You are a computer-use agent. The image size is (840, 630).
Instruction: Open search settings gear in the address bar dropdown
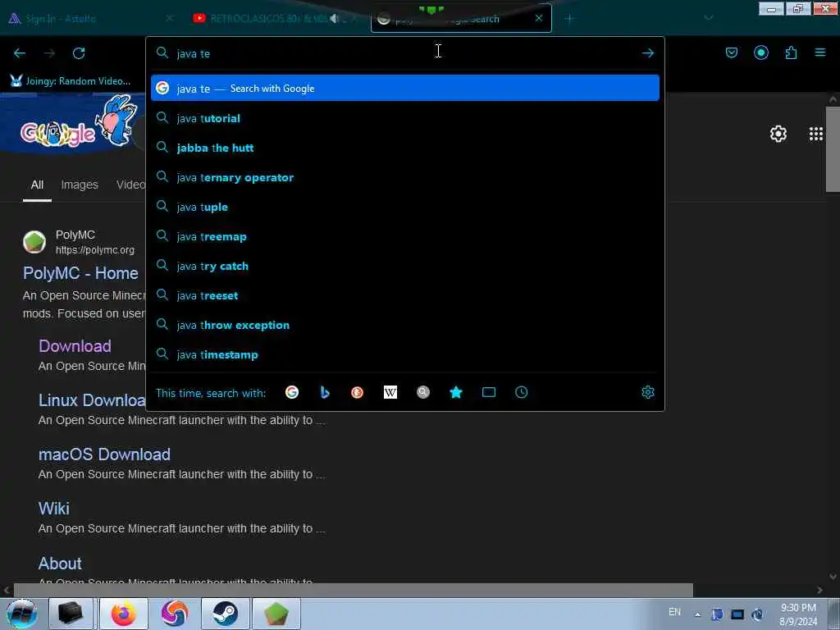[x=648, y=392]
